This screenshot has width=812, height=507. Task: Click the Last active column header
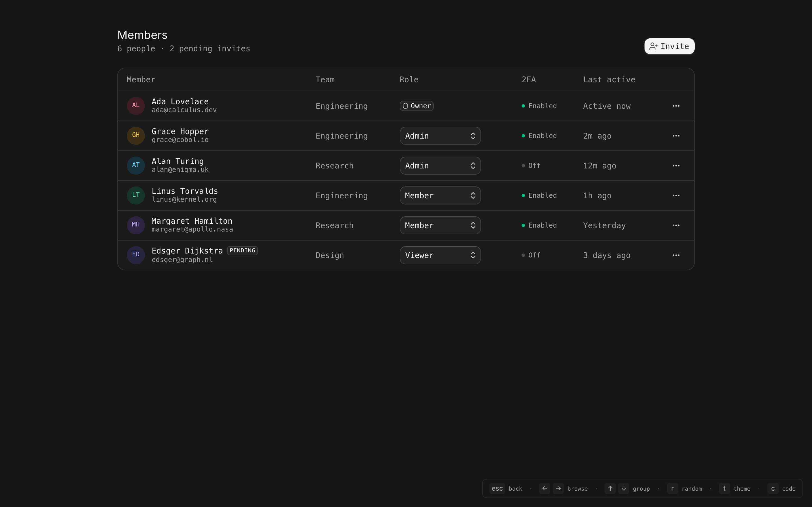point(609,79)
